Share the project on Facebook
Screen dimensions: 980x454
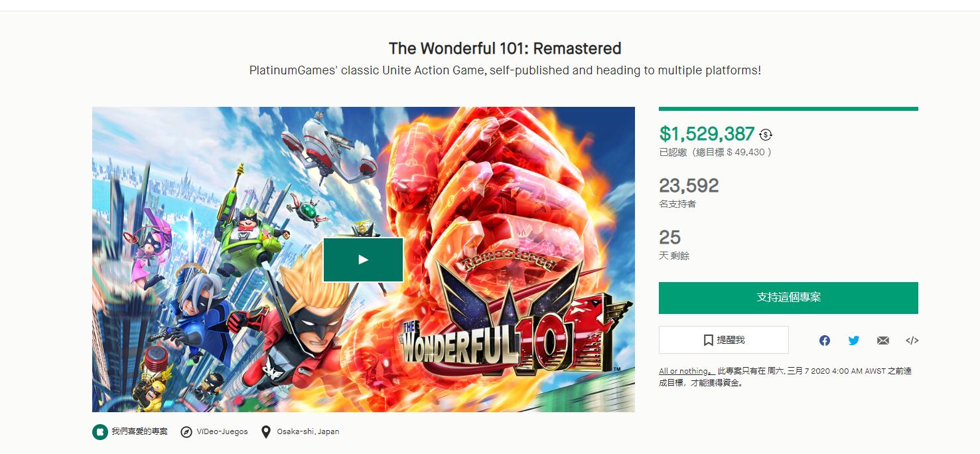(x=824, y=340)
